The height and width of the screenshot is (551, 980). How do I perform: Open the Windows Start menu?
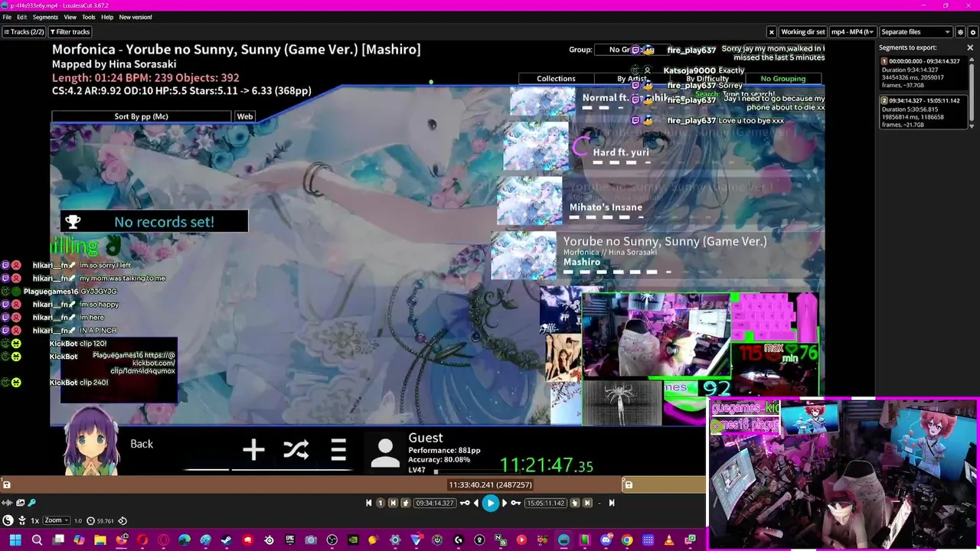[15, 540]
